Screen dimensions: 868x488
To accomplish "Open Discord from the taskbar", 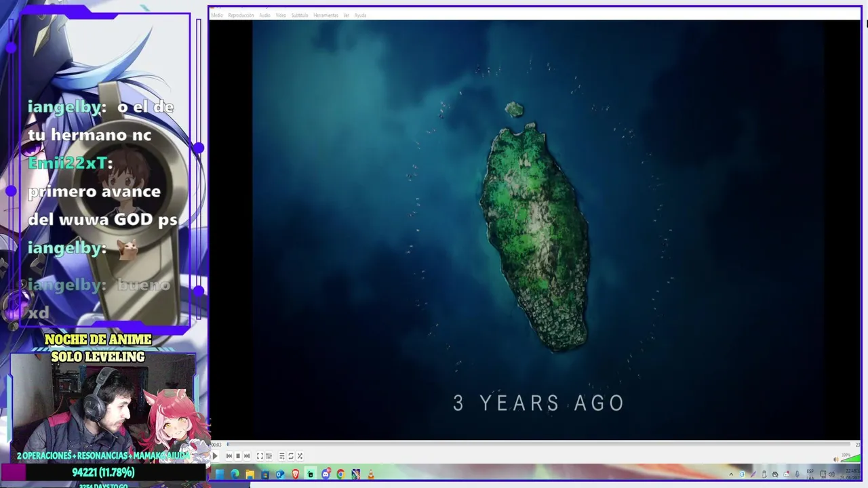I will pos(326,474).
